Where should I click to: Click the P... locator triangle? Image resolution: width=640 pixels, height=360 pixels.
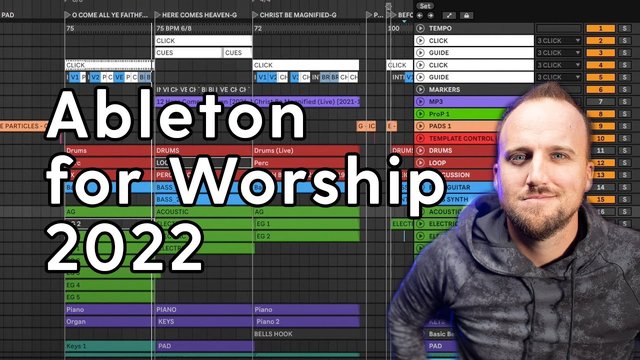tap(369, 15)
